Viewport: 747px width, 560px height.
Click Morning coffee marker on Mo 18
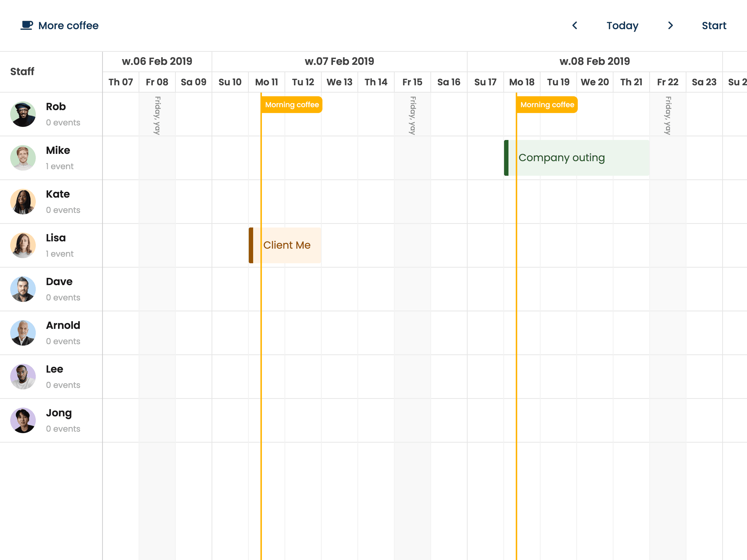(x=547, y=105)
